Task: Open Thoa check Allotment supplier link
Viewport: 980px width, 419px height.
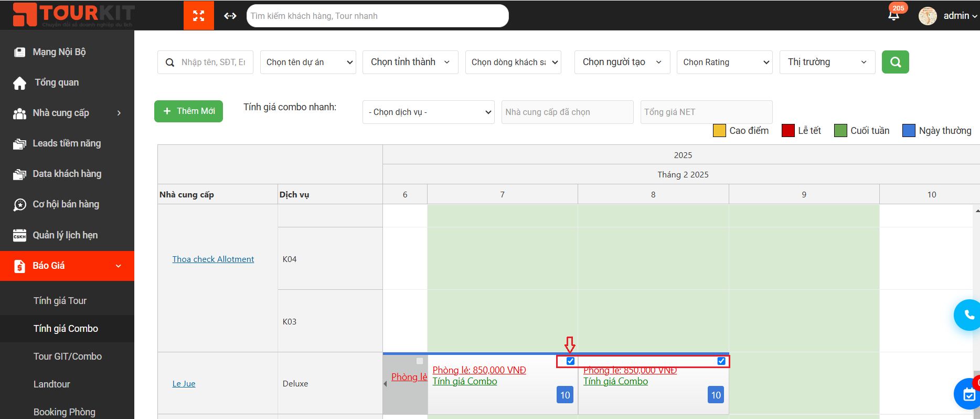Action: (x=213, y=259)
